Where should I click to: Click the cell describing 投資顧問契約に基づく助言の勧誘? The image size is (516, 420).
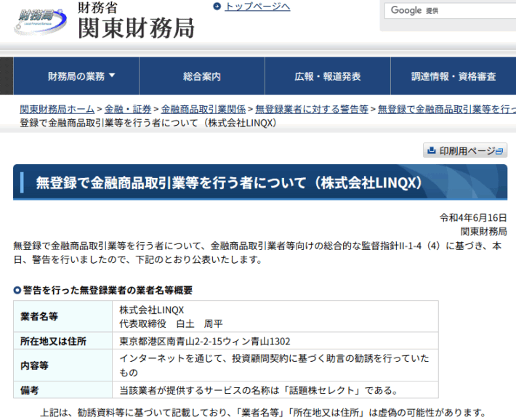pos(275,366)
